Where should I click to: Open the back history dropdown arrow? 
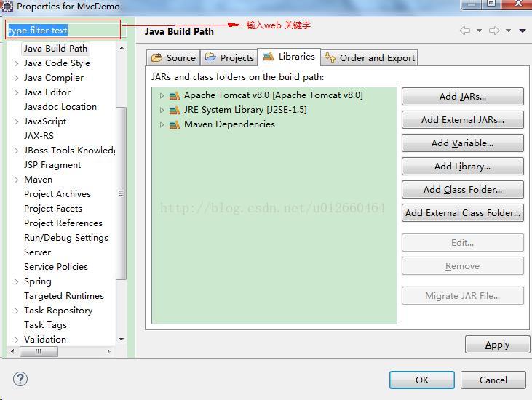tap(479, 31)
